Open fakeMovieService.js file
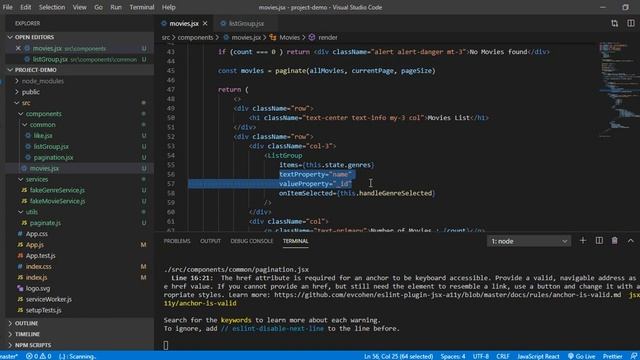 point(80,201)
